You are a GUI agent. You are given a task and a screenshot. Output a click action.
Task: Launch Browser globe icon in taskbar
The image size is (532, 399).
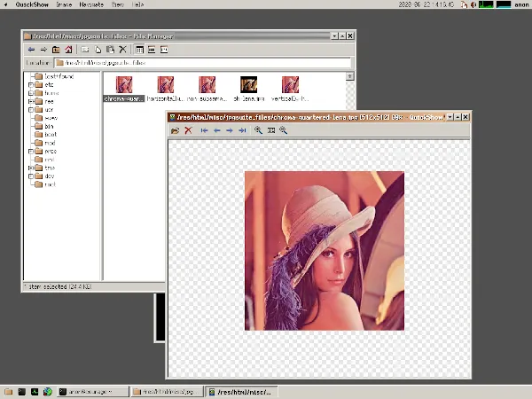[x=48, y=392]
